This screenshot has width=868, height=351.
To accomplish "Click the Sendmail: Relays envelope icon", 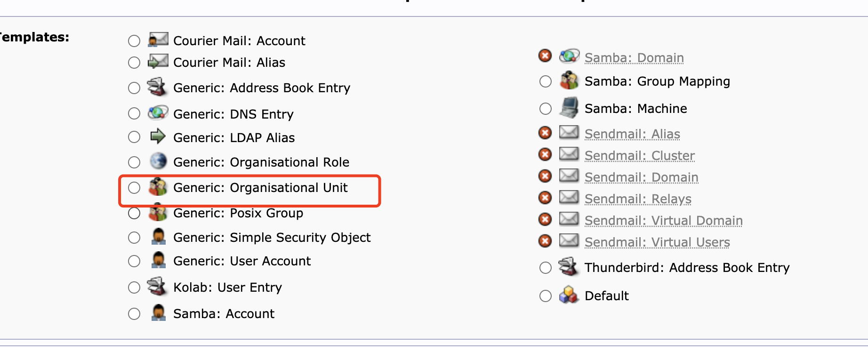I will click(x=569, y=197).
